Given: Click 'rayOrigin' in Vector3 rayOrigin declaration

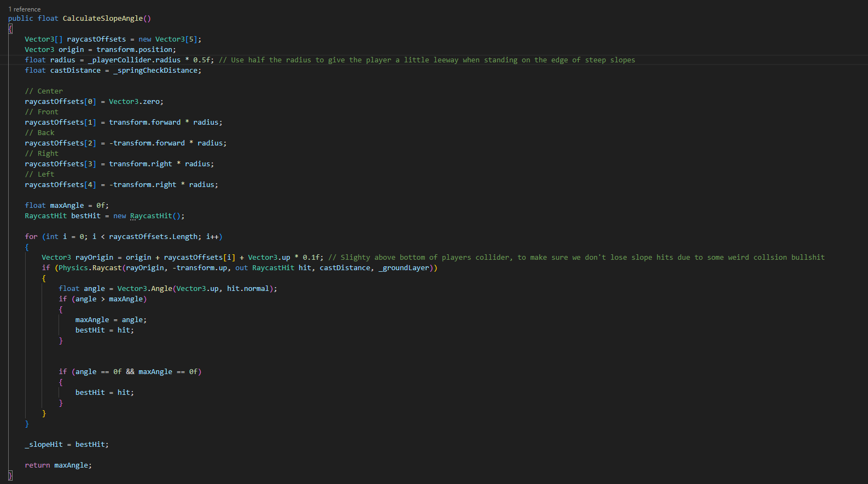Looking at the screenshot, I should click(x=94, y=258).
